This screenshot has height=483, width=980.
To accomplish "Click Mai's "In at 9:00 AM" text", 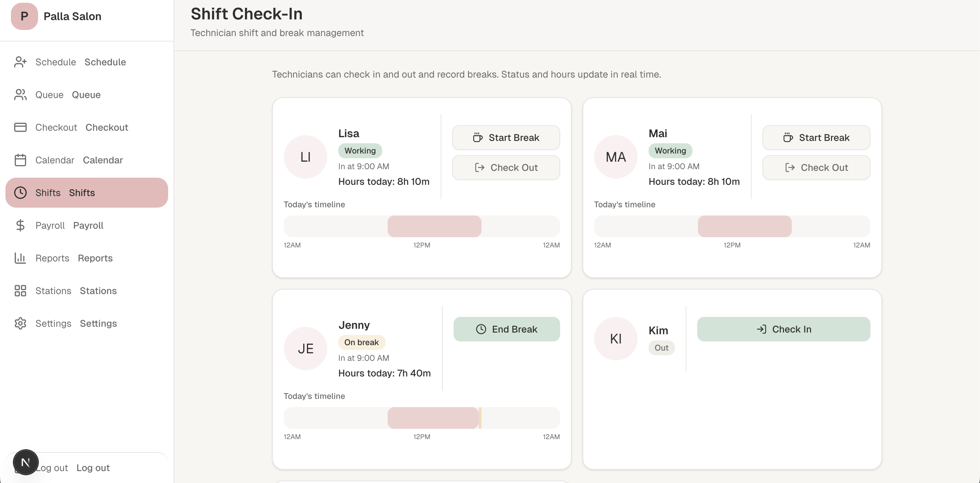I will (674, 166).
